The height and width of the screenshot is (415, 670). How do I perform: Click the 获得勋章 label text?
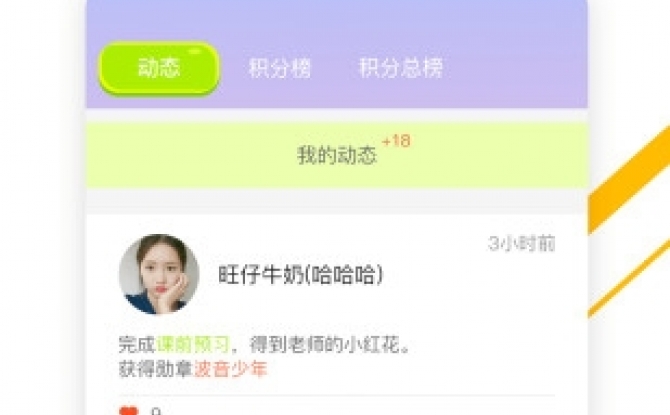(156, 369)
